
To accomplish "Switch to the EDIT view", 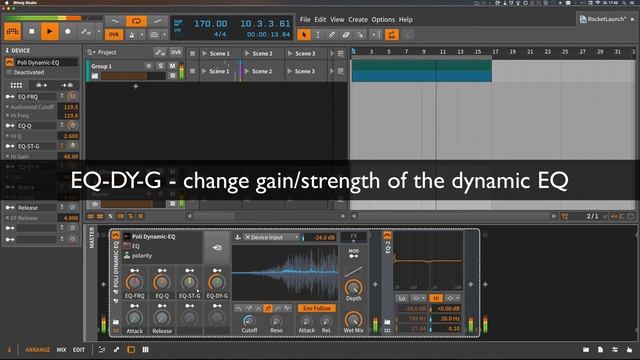I will (79, 350).
